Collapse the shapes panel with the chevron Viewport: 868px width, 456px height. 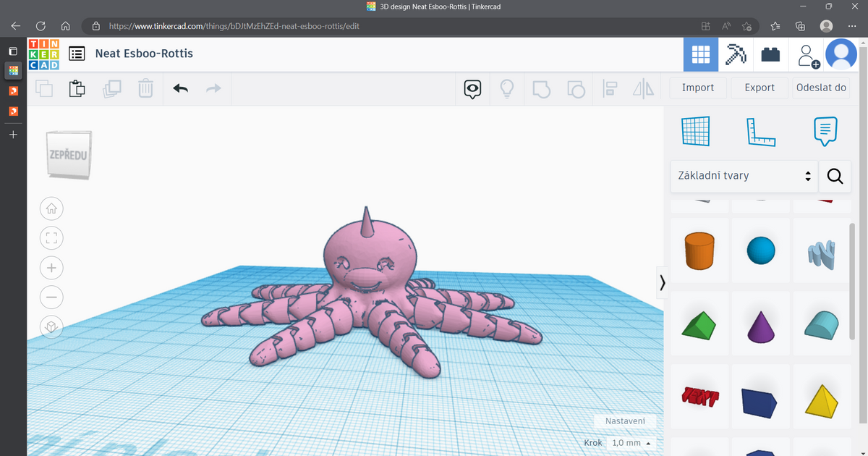click(661, 282)
